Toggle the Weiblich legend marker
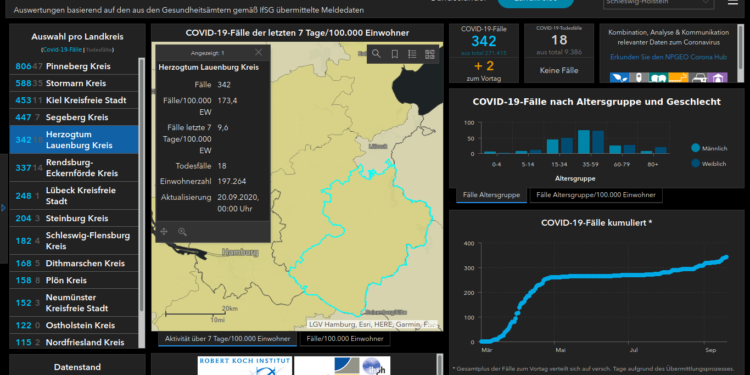The height and width of the screenshot is (375, 750). [x=695, y=163]
